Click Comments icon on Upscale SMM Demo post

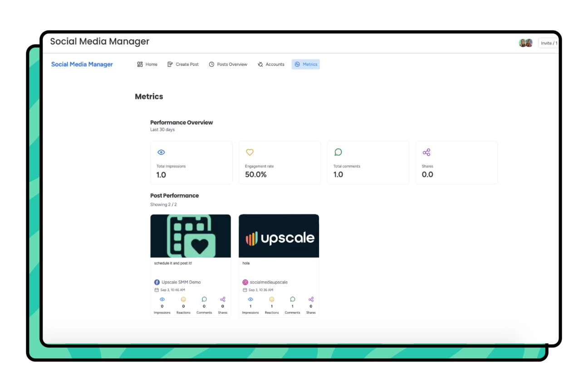point(204,299)
